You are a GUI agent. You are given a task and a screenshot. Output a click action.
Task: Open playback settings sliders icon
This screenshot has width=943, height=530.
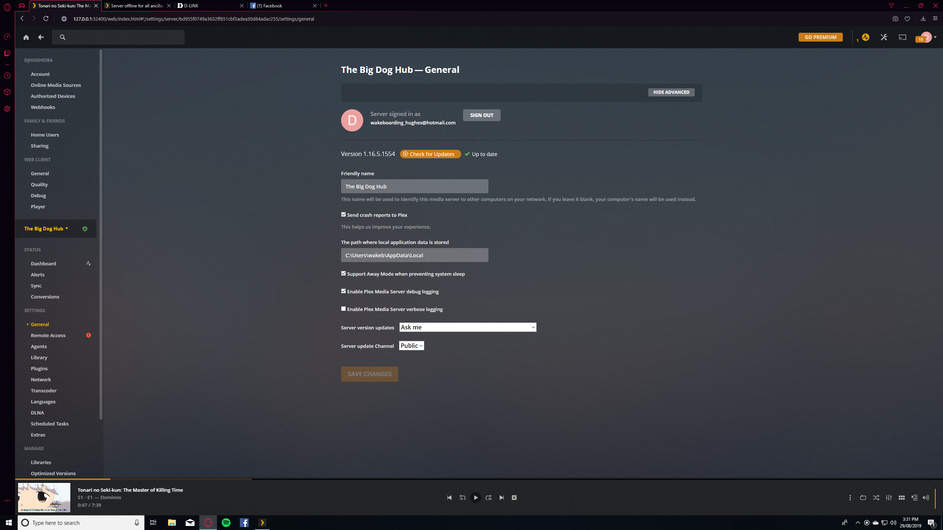[x=889, y=498]
